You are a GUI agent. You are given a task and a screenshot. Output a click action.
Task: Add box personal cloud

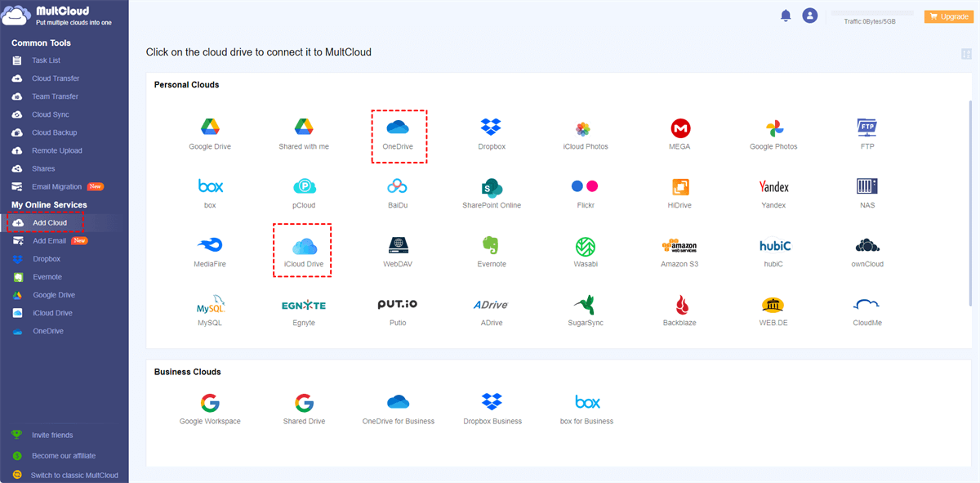pyautogui.click(x=210, y=194)
